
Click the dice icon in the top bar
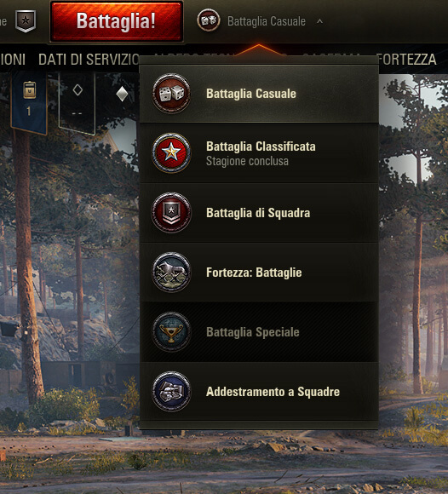point(209,20)
